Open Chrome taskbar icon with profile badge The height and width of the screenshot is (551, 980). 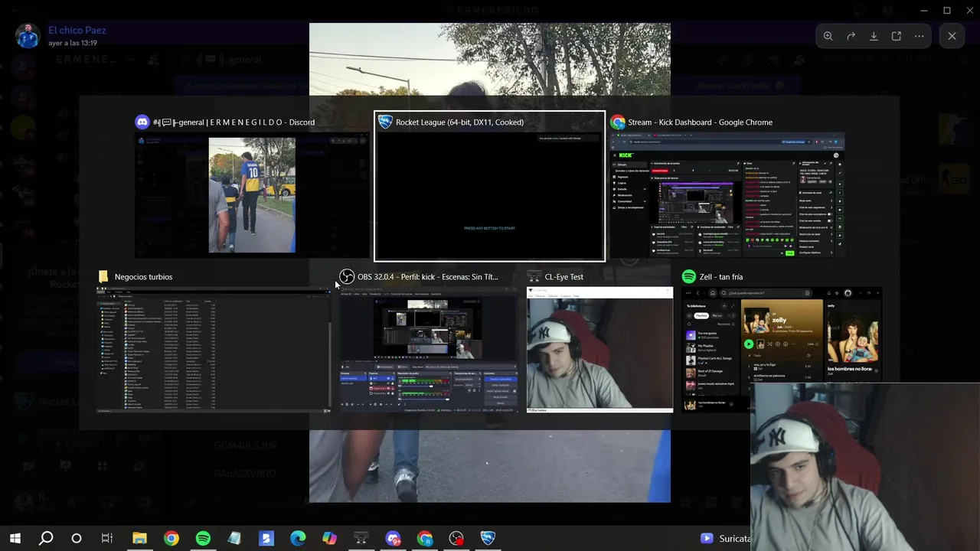(x=425, y=539)
